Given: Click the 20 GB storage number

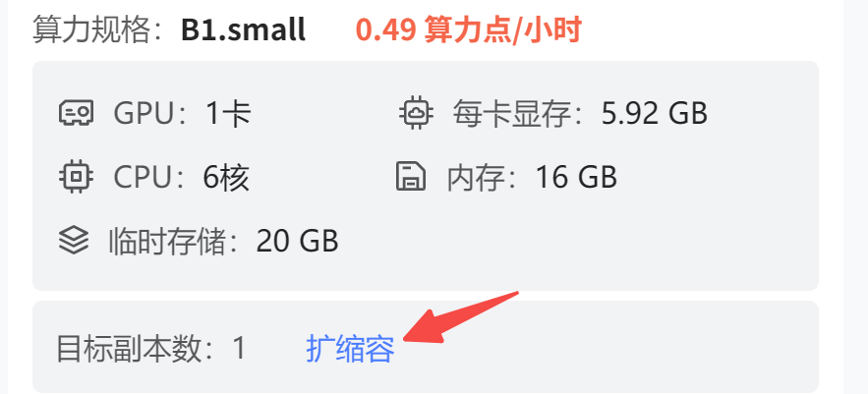Looking at the screenshot, I should point(297,242).
